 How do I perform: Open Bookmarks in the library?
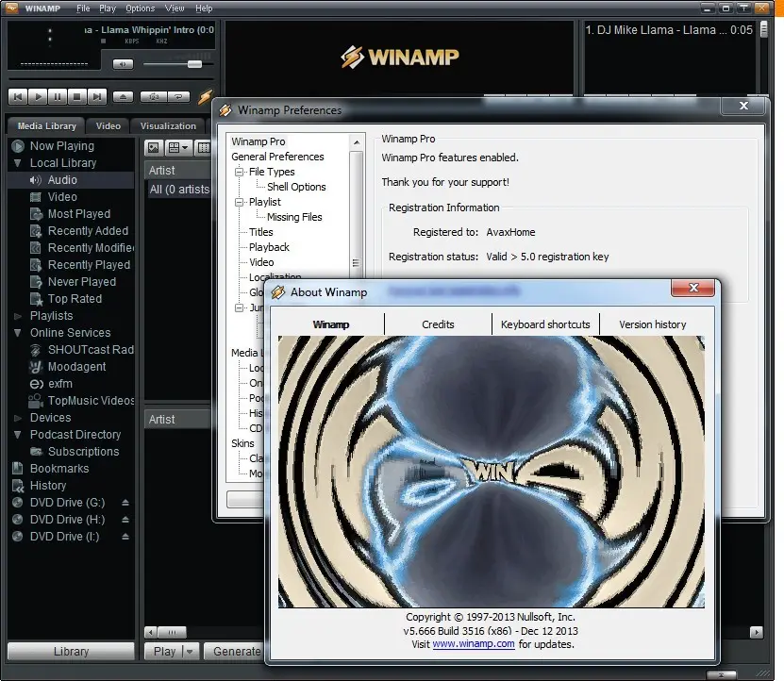[59, 469]
